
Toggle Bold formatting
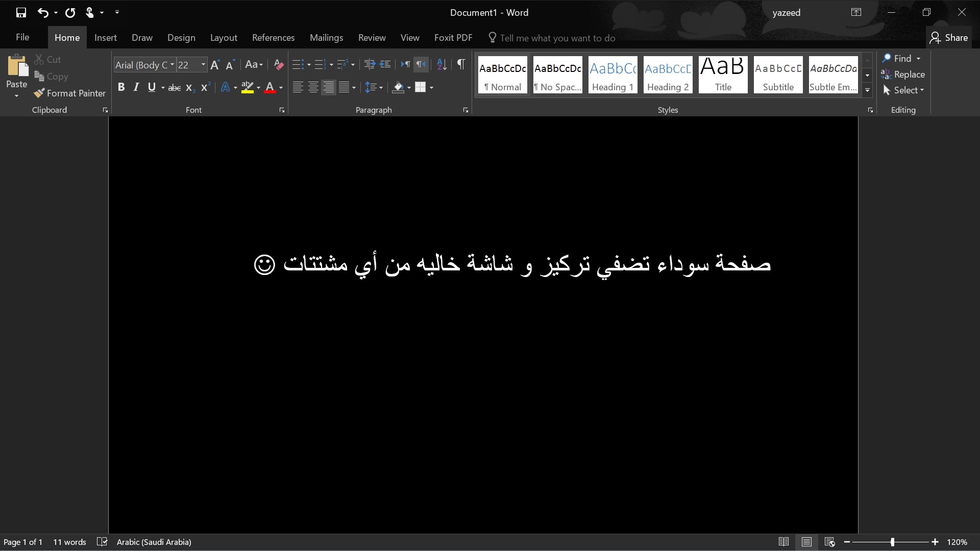[121, 87]
